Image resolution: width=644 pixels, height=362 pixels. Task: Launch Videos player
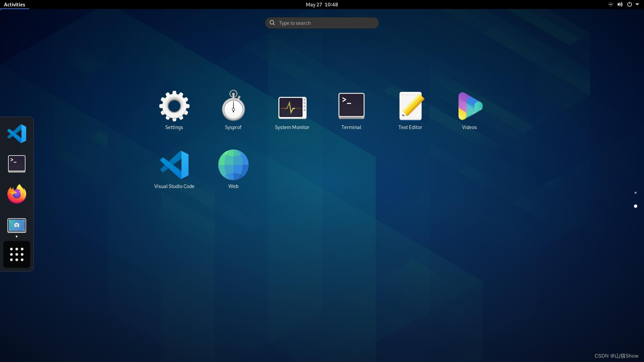coord(469,106)
